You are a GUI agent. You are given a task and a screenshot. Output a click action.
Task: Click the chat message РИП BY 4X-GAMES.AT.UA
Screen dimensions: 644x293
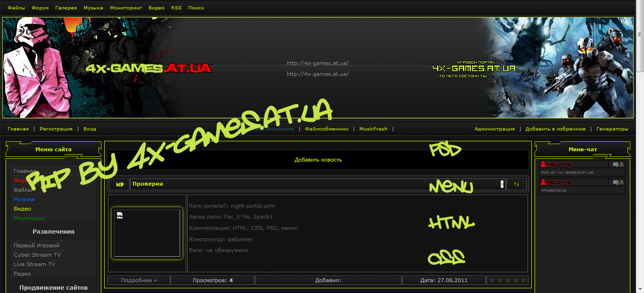[x=567, y=173]
